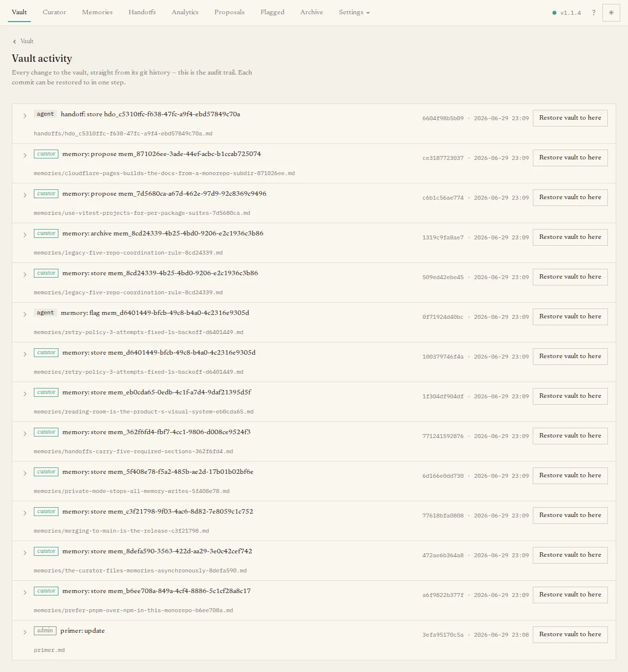This screenshot has width=628, height=672.
Task: Restore vault to commit 472ae6b364a8
Action: (x=570, y=555)
